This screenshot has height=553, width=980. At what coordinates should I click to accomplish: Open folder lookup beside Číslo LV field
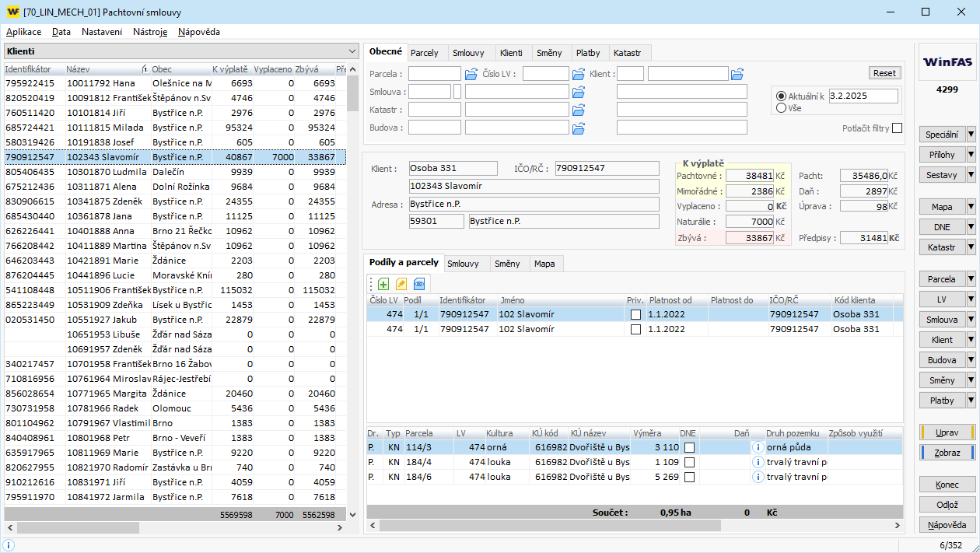click(578, 74)
